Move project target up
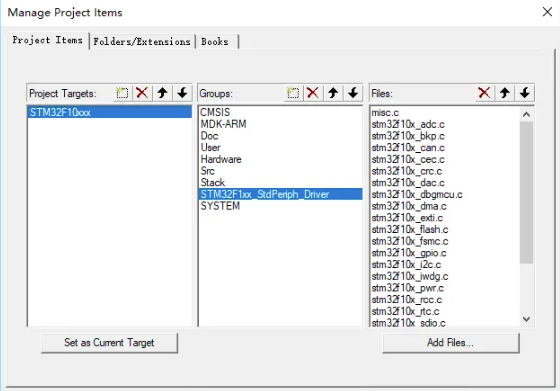560x391 pixels. pyautogui.click(x=162, y=93)
